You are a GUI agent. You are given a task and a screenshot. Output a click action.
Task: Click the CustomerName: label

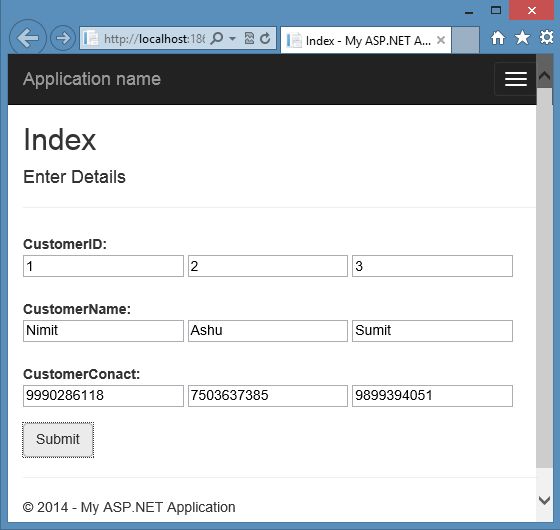[77, 309]
